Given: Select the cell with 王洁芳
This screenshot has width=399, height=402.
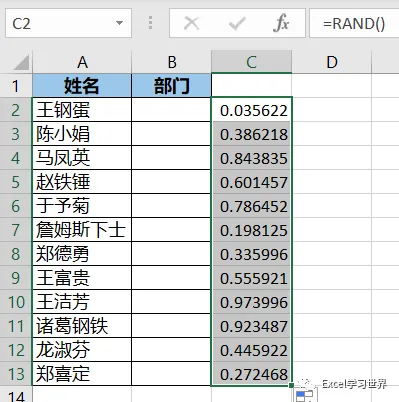Looking at the screenshot, I should 82,302.
